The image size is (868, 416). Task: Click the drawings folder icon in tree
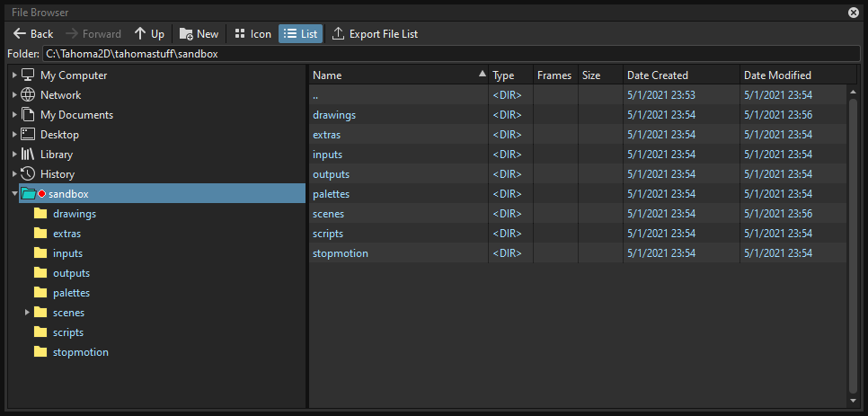click(x=40, y=214)
